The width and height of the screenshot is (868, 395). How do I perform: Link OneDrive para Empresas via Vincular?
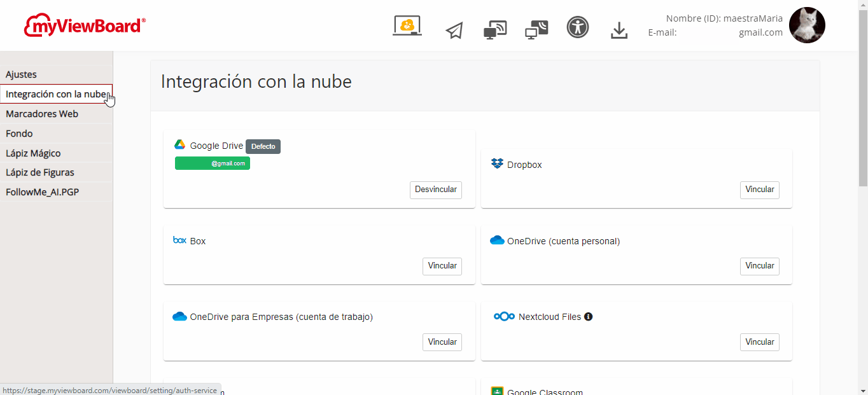(x=442, y=342)
